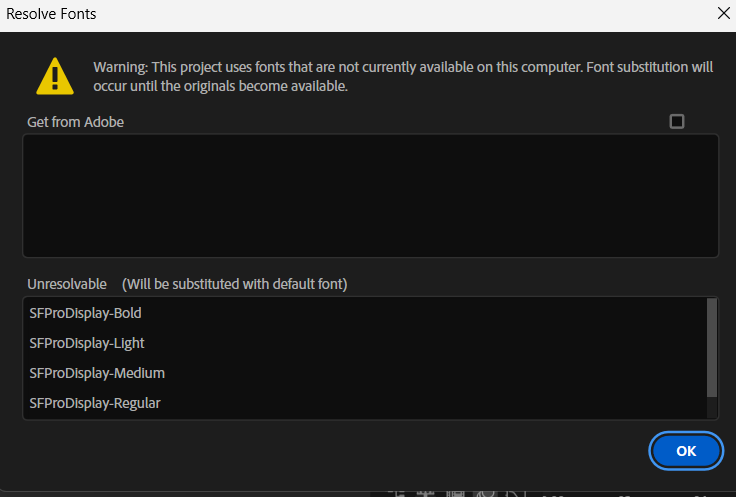Highlight the SFProDisplay-Medium font entry
The height and width of the screenshot is (497, 736).
click(x=97, y=373)
